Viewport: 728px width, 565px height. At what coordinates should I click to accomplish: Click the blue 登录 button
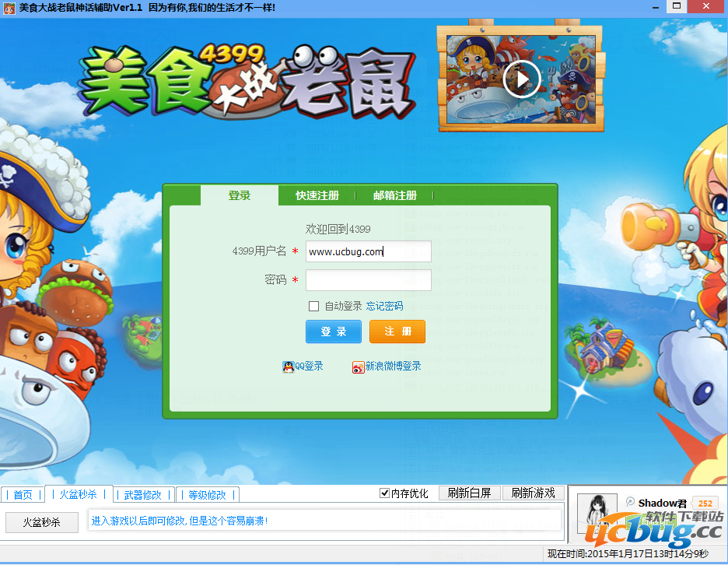coord(333,332)
